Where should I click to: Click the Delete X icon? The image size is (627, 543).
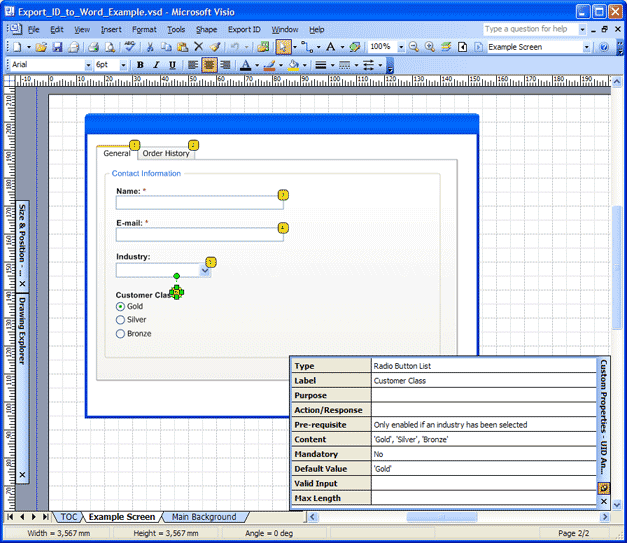coord(198,47)
